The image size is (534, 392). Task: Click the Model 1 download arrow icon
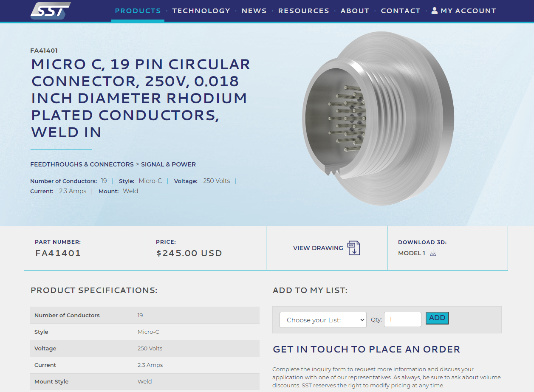click(433, 253)
